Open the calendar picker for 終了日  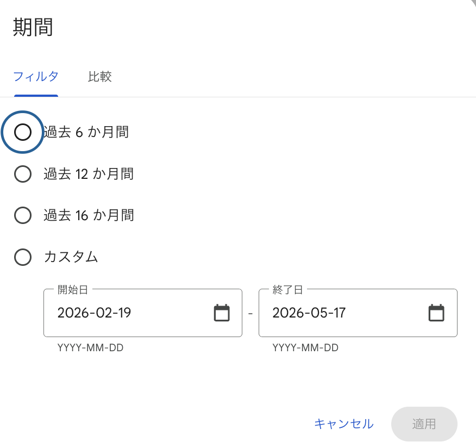(x=436, y=313)
